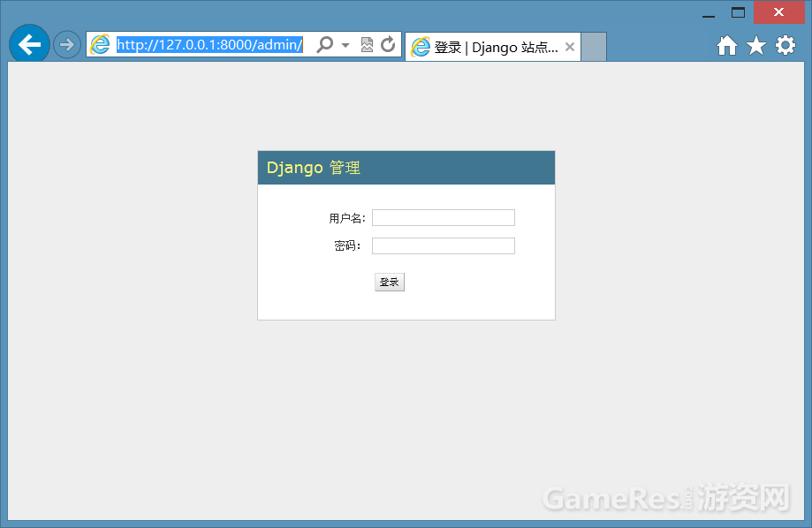Click the magnifier search icon in address bar
812x528 pixels.
pos(324,44)
